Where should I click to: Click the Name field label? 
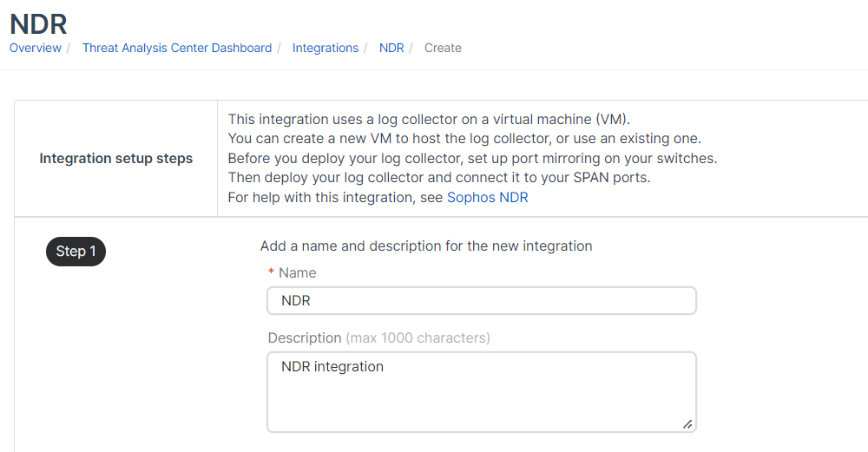(297, 272)
